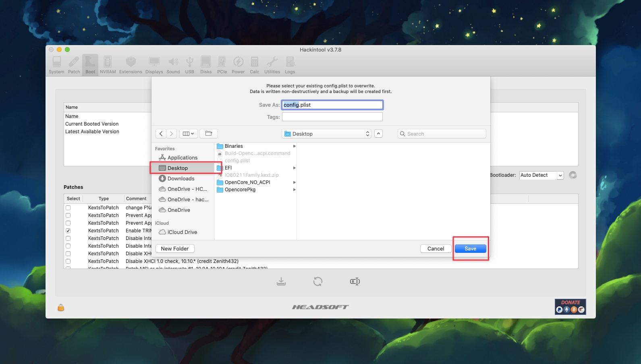Toggle the Disable XHCI 1.0 check checkbox
The height and width of the screenshot is (364, 641).
coord(68,261)
